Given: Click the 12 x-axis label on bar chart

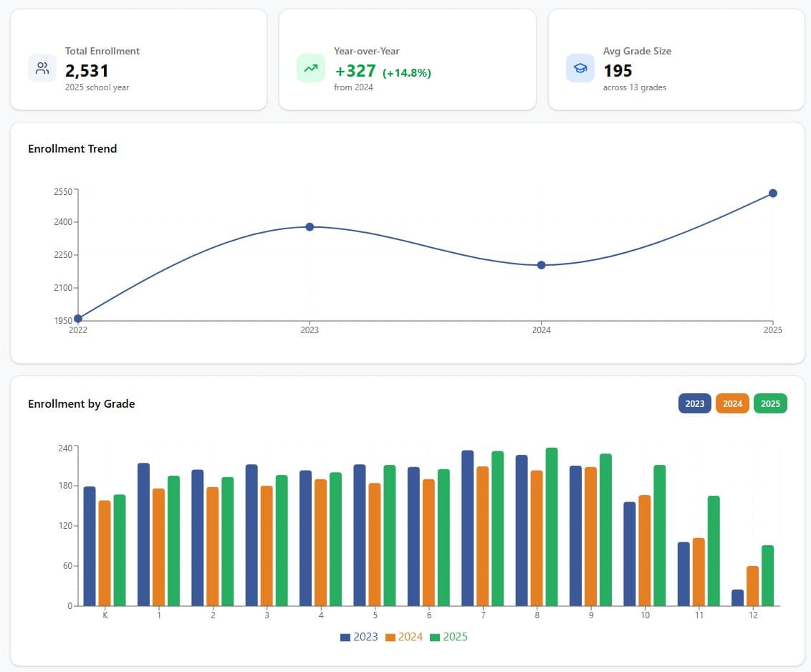Looking at the screenshot, I should (x=753, y=615).
